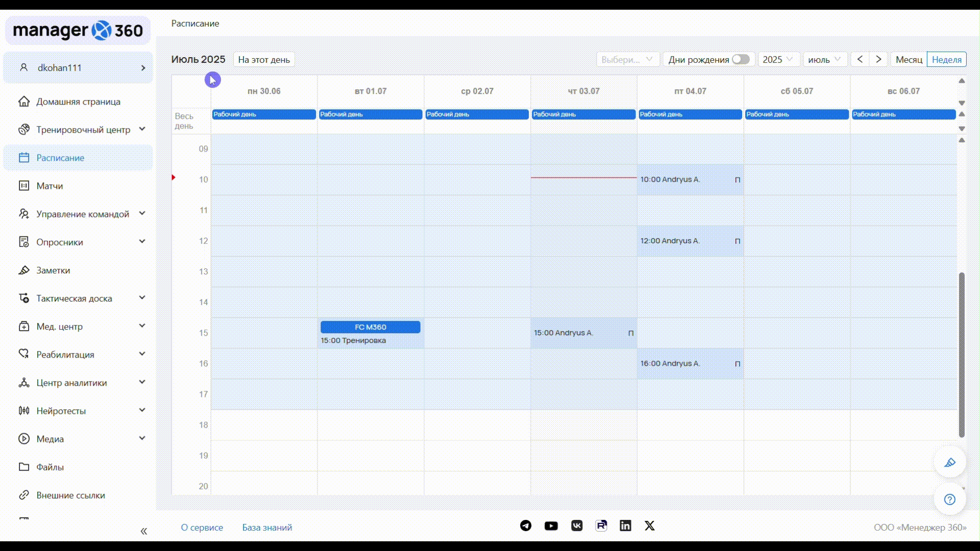Toggle the Дни рождения switch
This screenshot has height=551, width=980.
coord(741,59)
